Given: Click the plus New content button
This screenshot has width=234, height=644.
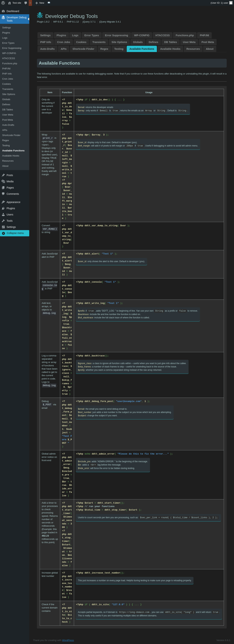Looking at the screenshot, I should tap(40, 3).
